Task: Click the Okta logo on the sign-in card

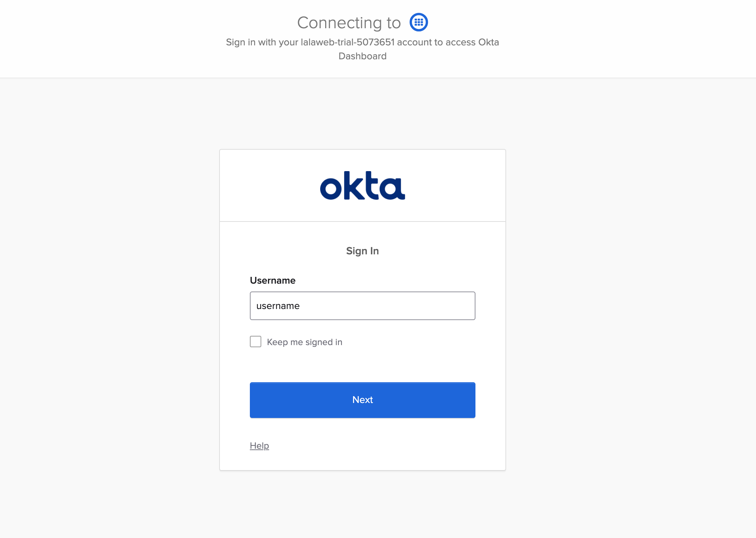Action: tap(362, 185)
